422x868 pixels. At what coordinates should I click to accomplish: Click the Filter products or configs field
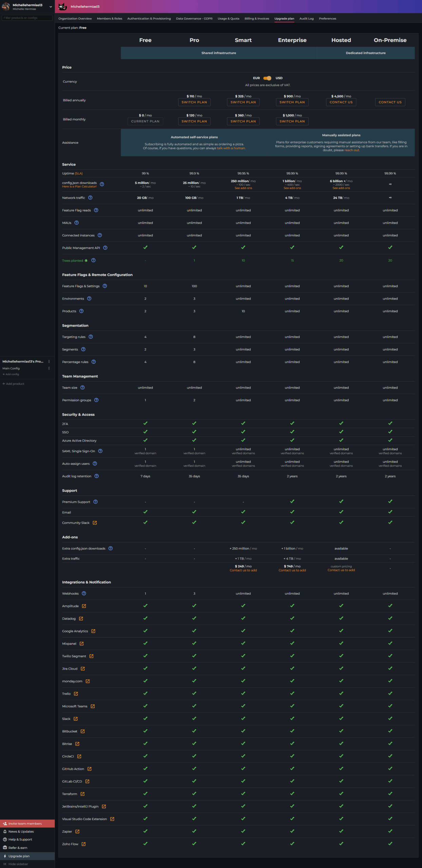point(27,18)
